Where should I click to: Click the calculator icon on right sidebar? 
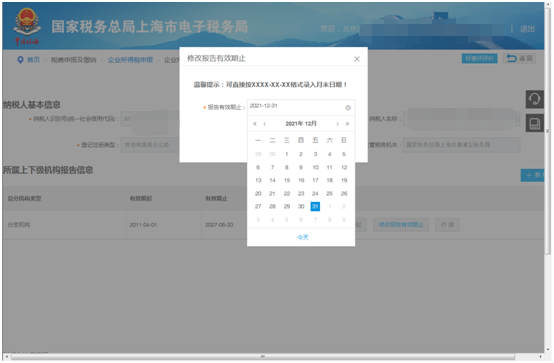534,123
